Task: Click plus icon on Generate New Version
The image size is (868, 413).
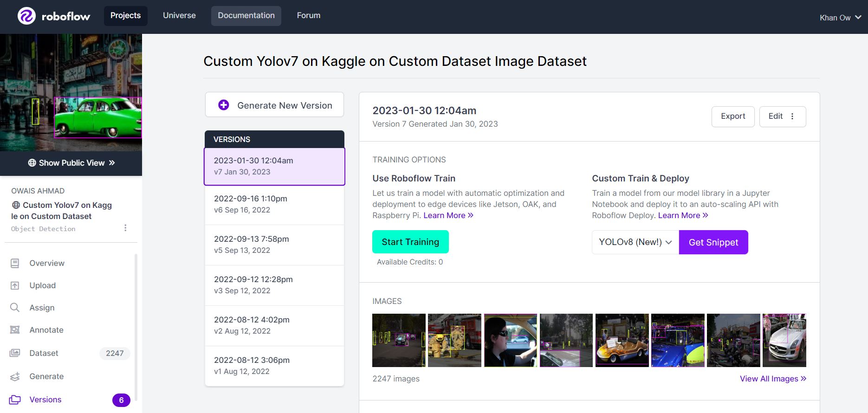Action: pos(224,105)
